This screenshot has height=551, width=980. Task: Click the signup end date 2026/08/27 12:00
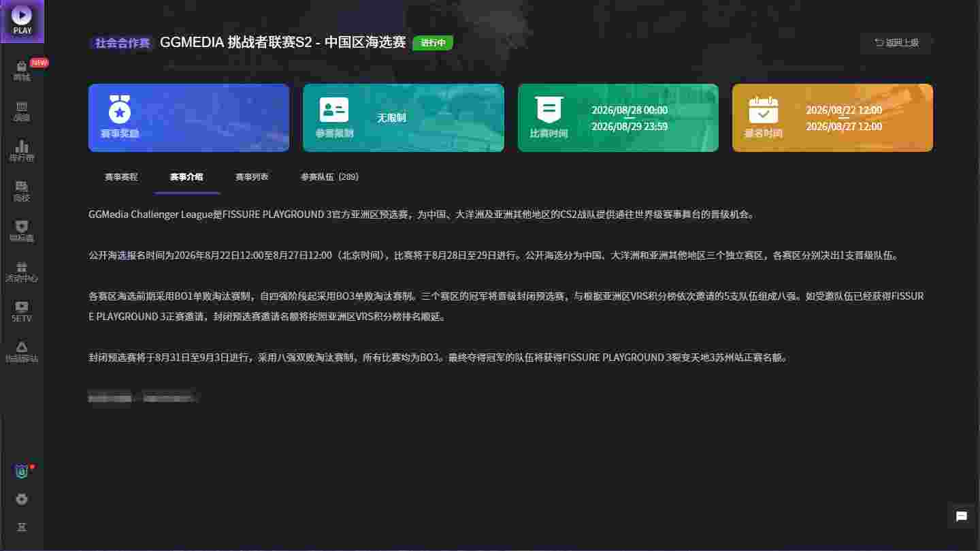point(844,127)
